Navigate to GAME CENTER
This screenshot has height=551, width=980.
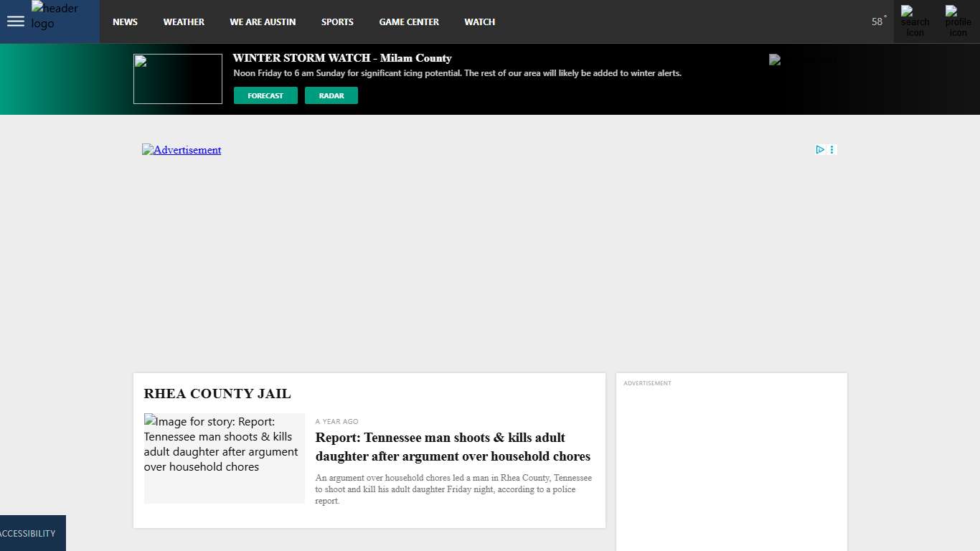click(x=409, y=22)
